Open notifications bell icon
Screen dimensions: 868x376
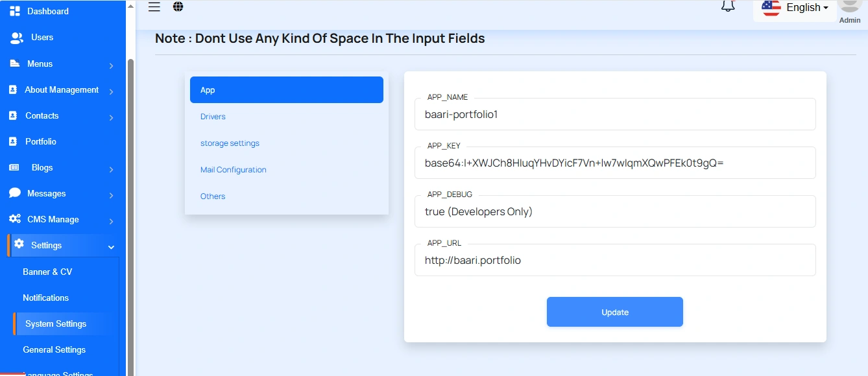click(728, 7)
